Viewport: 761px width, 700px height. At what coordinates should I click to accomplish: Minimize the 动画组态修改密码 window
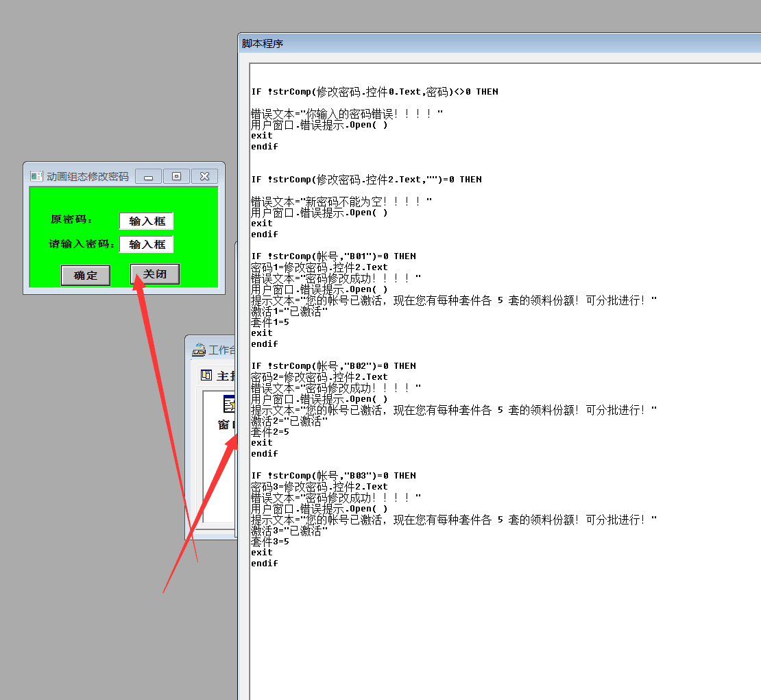(148, 176)
